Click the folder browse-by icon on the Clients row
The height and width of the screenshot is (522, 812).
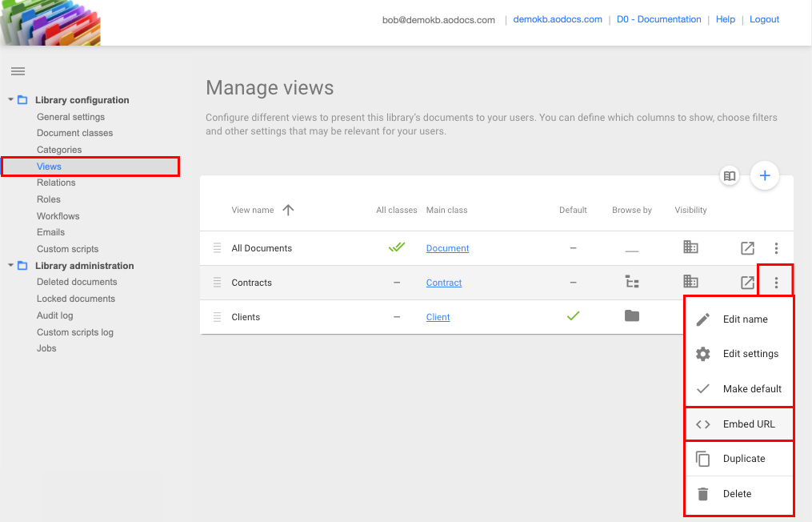tap(632, 317)
